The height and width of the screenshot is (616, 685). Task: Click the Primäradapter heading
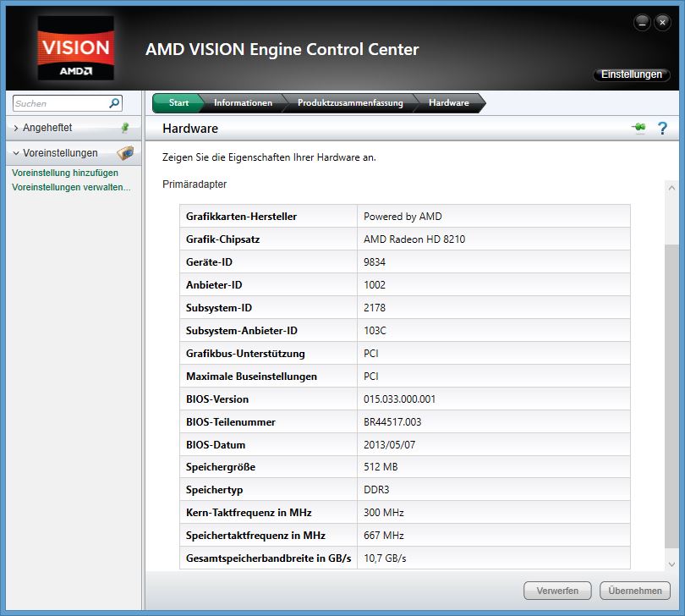click(x=195, y=184)
